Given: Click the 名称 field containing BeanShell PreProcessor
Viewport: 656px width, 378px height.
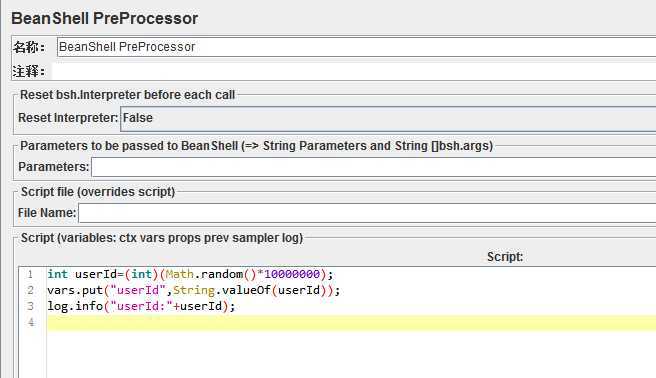Looking at the screenshot, I should tap(356, 47).
